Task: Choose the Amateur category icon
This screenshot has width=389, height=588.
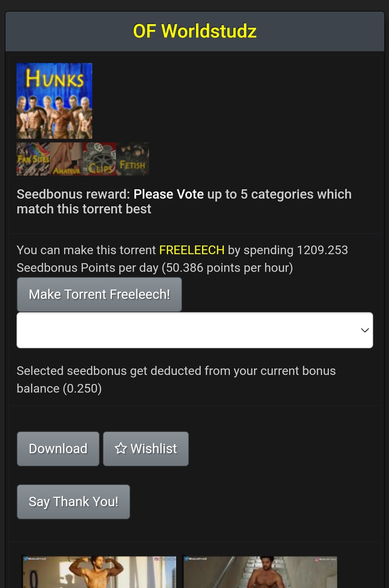Action: (66, 159)
